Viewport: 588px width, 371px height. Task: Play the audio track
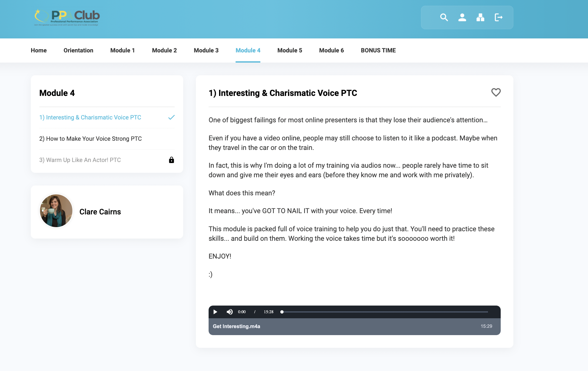215,312
